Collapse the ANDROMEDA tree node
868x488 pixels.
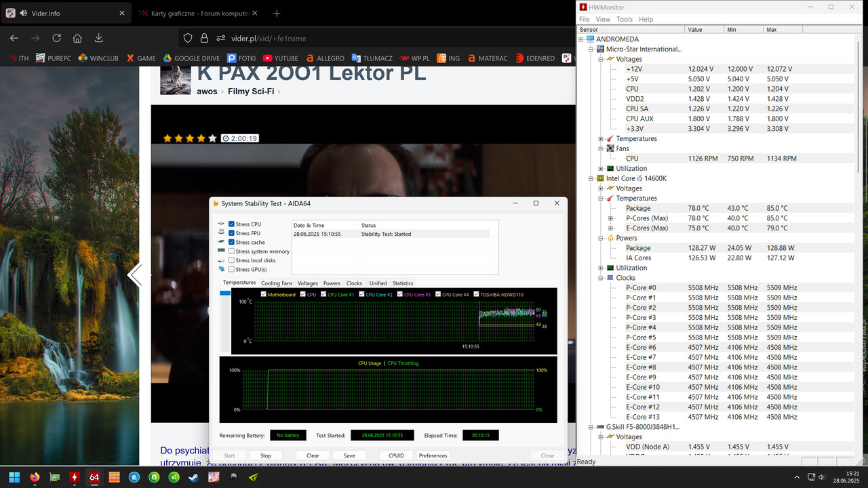tap(581, 39)
